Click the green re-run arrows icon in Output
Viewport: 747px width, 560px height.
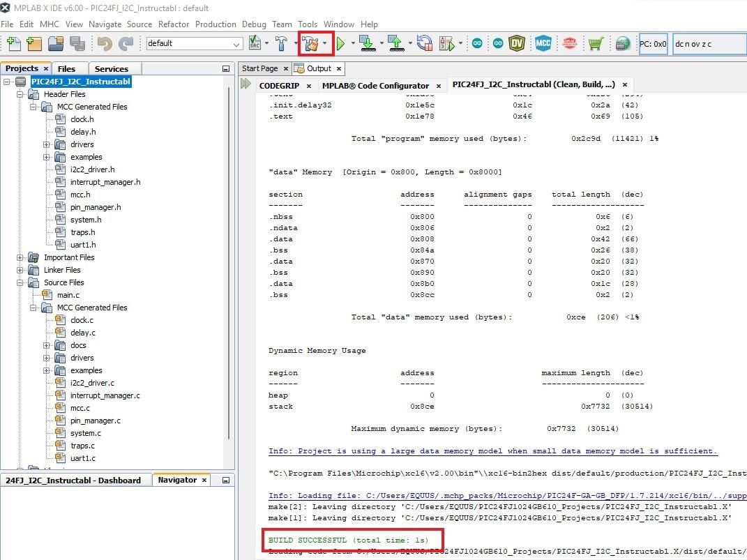(246, 84)
